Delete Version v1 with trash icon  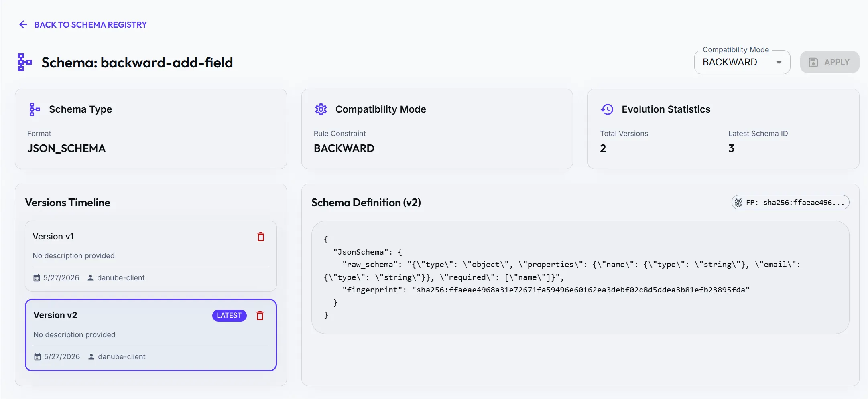pyautogui.click(x=261, y=237)
